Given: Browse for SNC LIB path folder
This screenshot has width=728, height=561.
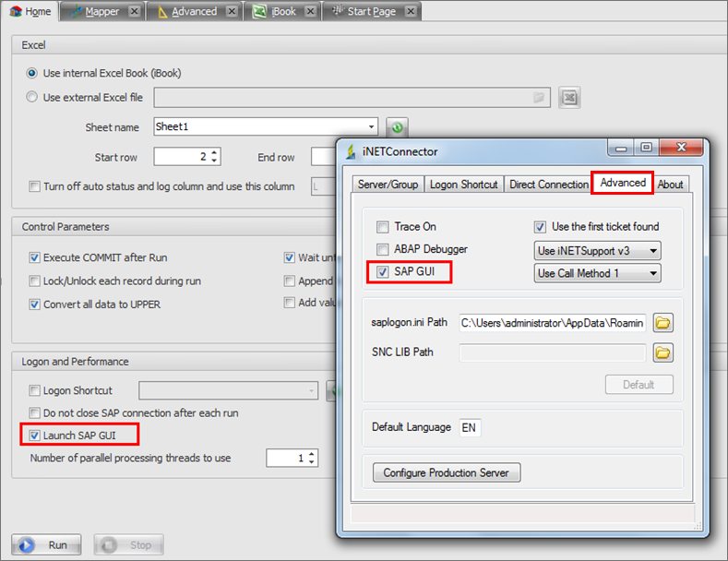Looking at the screenshot, I should pos(662,352).
